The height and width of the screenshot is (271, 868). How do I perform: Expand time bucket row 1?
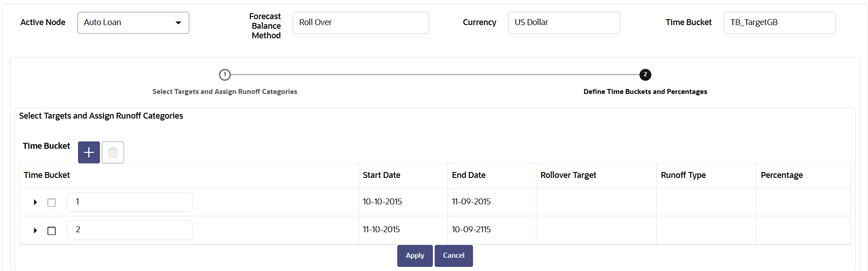click(35, 202)
